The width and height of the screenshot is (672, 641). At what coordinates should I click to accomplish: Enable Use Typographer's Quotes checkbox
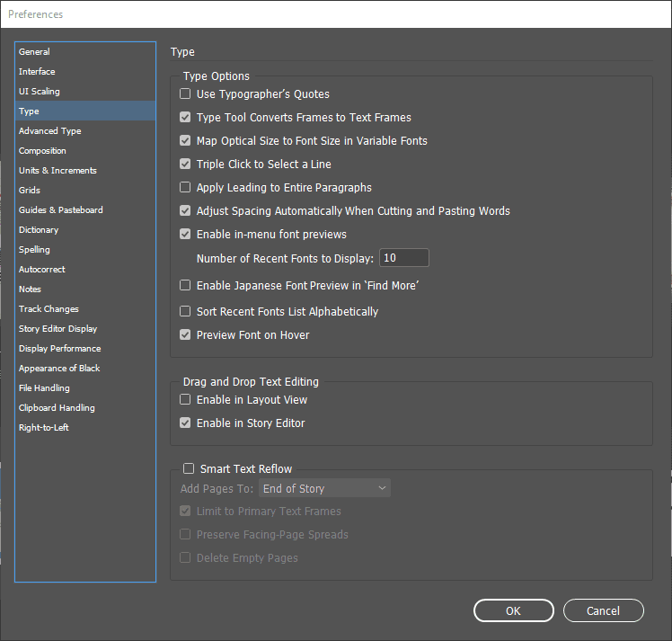(185, 93)
